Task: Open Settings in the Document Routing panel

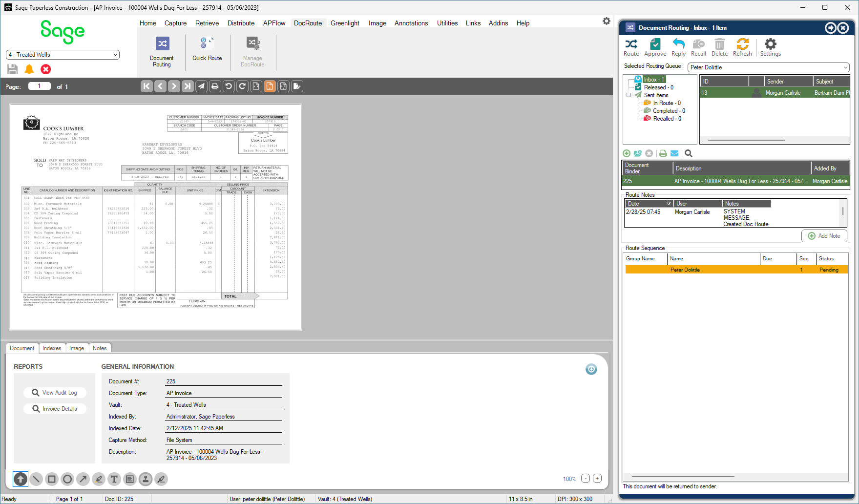Action: point(770,47)
